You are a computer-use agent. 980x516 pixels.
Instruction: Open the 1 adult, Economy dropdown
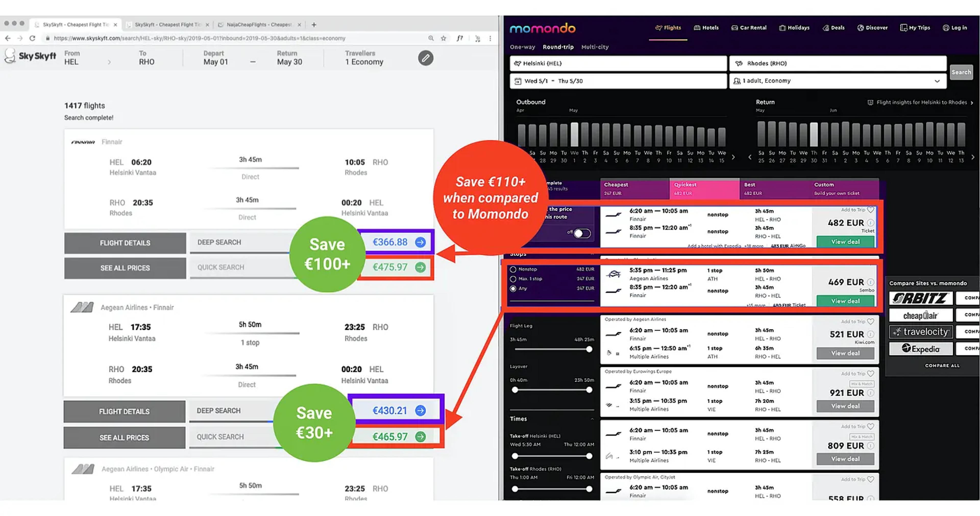tap(838, 81)
